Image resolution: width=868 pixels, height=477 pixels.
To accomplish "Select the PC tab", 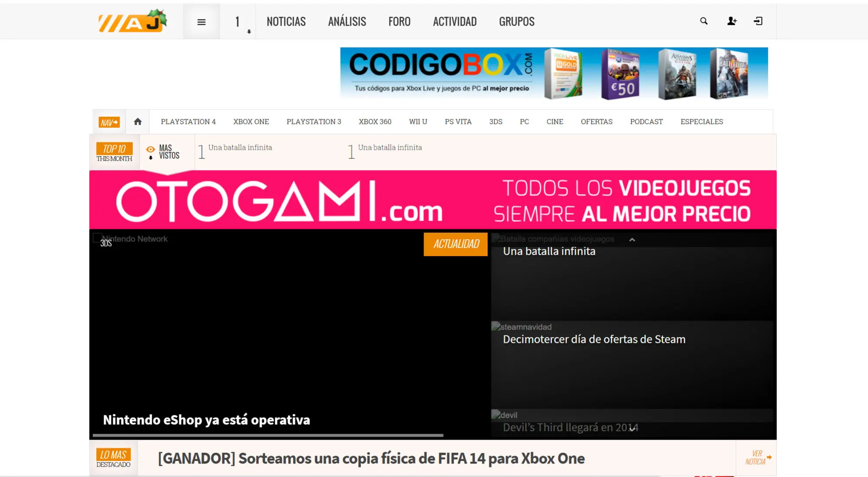I will click(x=524, y=122).
